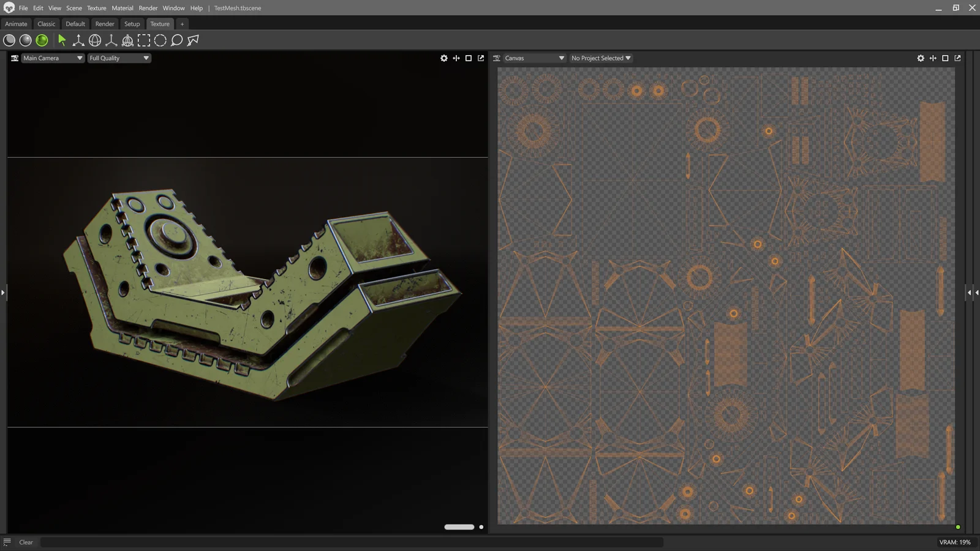Open the Material menu
This screenshot has width=980, height=551.
(x=122, y=8)
